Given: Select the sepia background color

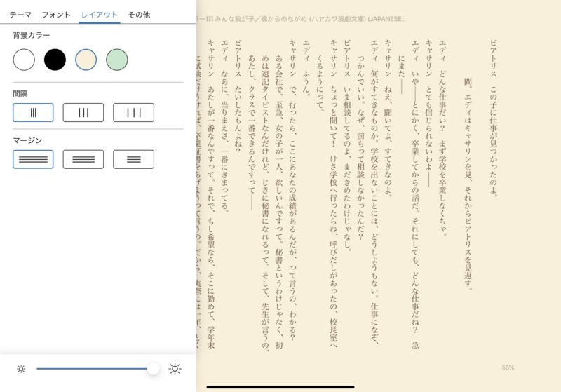Looking at the screenshot, I should coord(86,60).
